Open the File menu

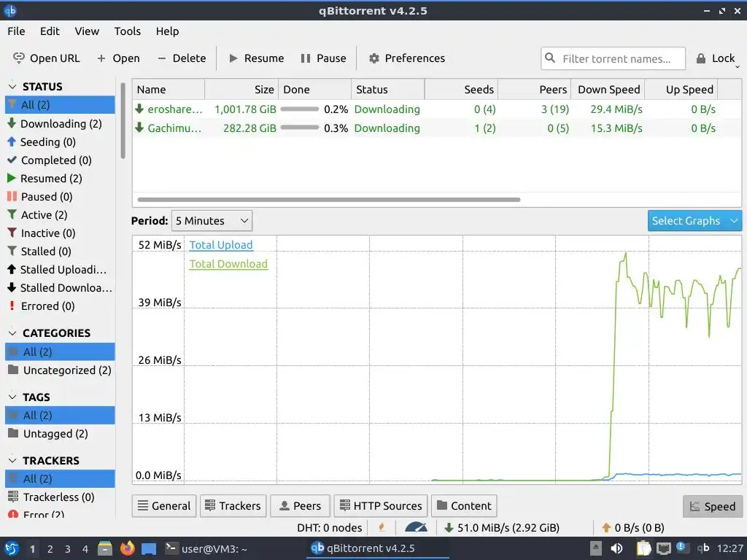click(x=16, y=31)
